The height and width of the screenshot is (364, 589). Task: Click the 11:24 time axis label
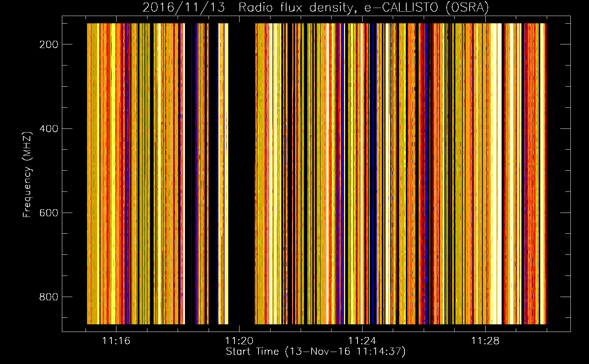(x=362, y=341)
